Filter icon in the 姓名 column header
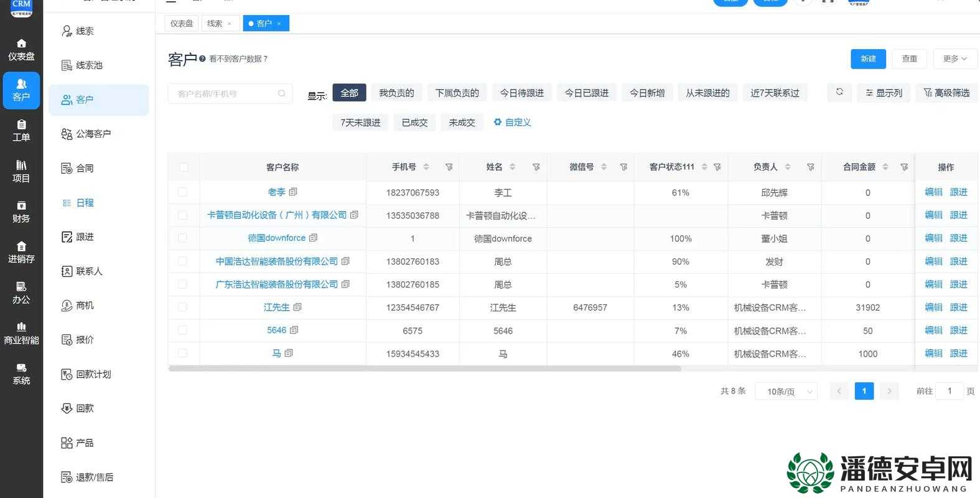980x498 pixels. pyautogui.click(x=536, y=167)
